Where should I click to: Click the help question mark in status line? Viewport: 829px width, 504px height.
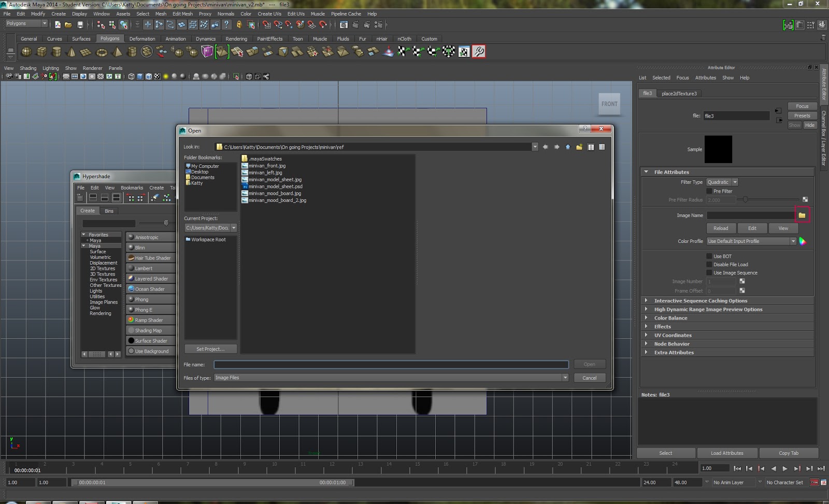tap(226, 24)
